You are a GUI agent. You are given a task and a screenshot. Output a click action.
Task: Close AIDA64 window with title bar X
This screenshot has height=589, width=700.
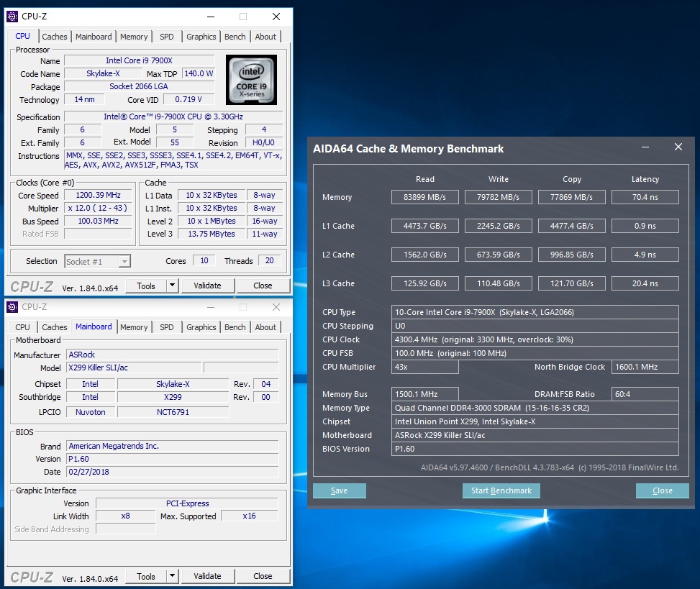(x=678, y=147)
